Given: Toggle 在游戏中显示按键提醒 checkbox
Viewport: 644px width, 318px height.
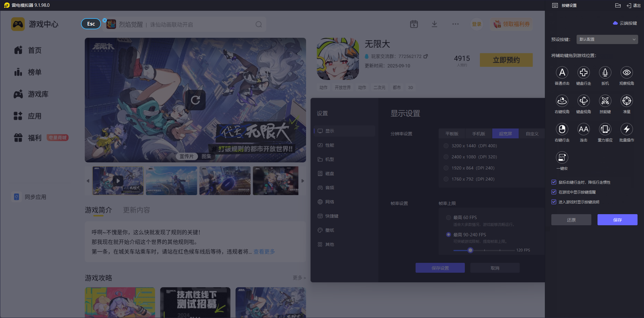Looking at the screenshot, I should 554,192.
